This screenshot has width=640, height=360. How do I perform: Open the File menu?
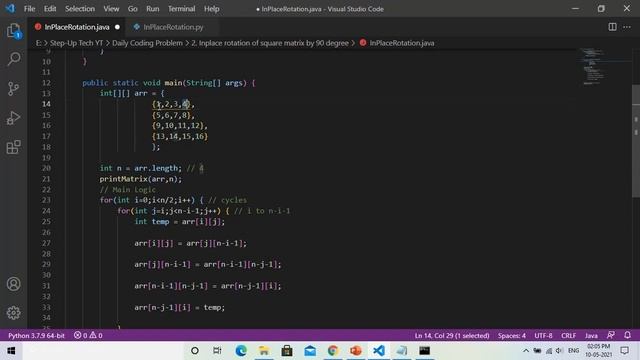click(x=29, y=9)
